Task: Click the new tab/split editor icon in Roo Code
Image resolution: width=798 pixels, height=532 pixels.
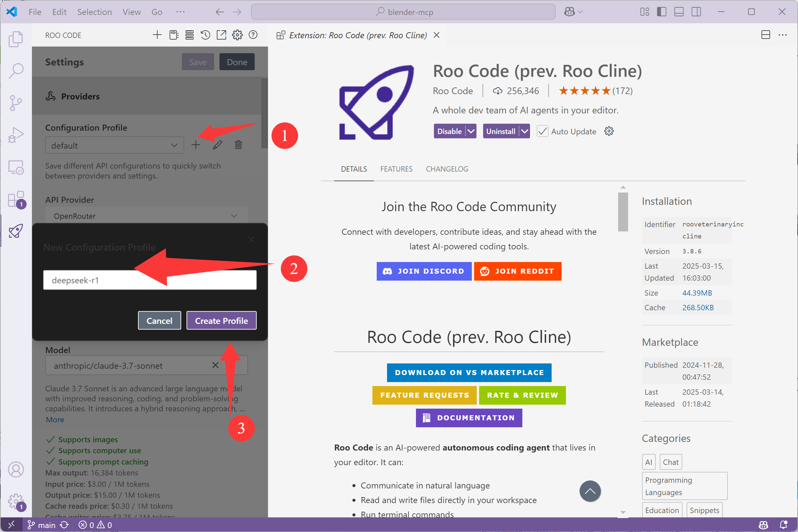Action: 221,36
